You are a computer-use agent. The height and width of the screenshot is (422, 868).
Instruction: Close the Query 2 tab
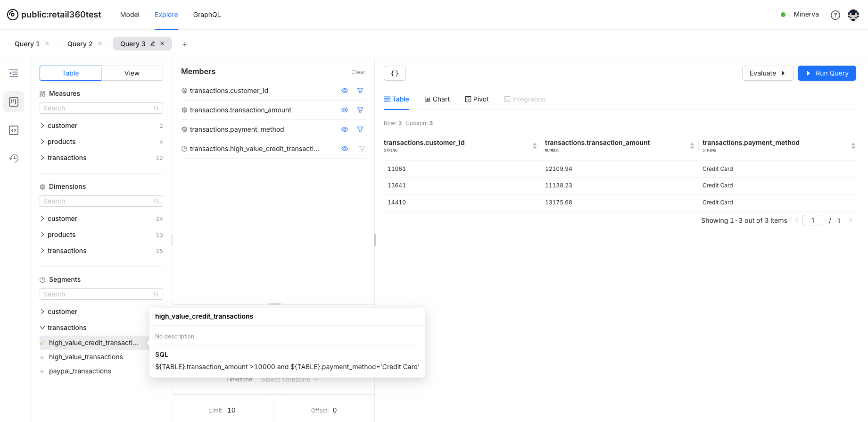click(100, 43)
